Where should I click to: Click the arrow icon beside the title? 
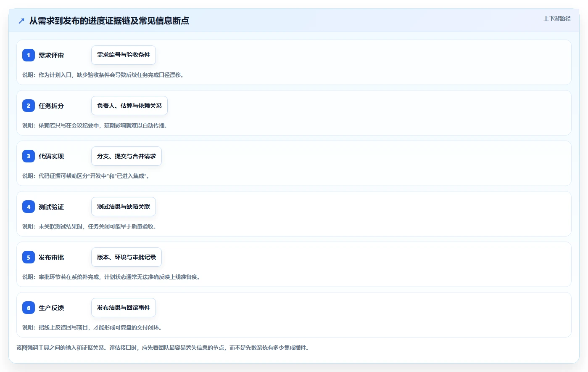pyautogui.click(x=21, y=21)
